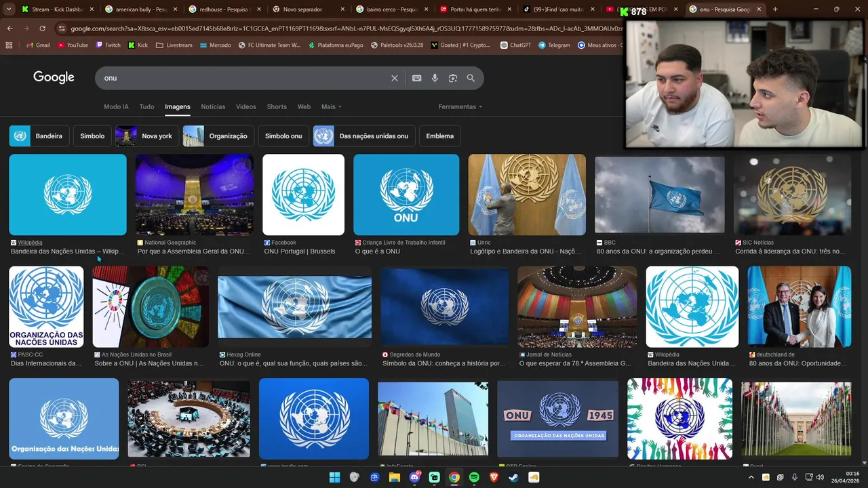Screen dimensions: 868x488
Task: Open the Windows Start menu
Action: pyautogui.click(x=334, y=477)
